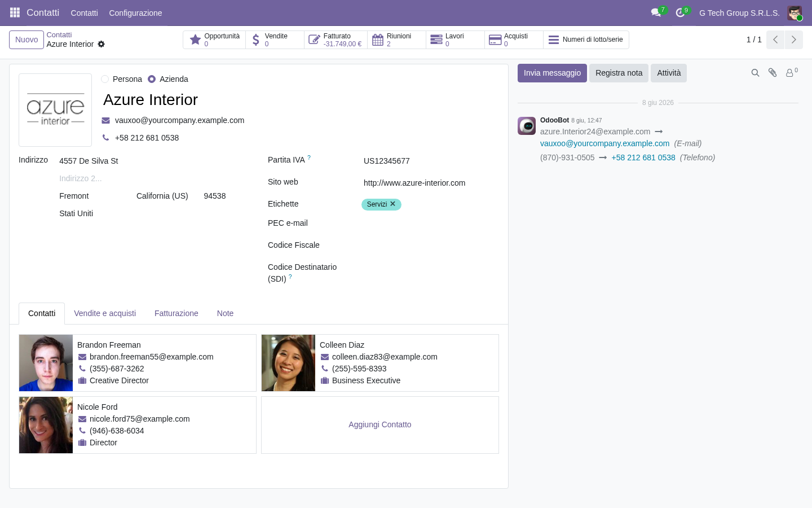This screenshot has width=812, height=508.
Task: Click the Nuovo button
Action: click(27, 40)
